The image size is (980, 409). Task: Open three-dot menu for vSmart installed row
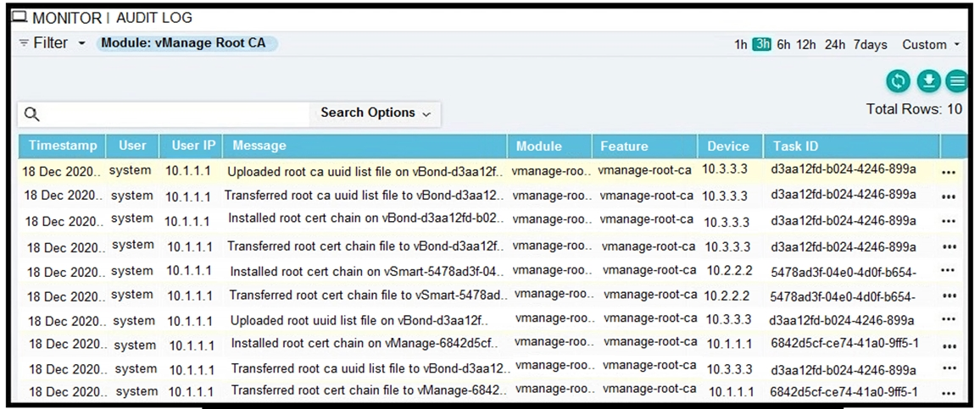[949, 272]
